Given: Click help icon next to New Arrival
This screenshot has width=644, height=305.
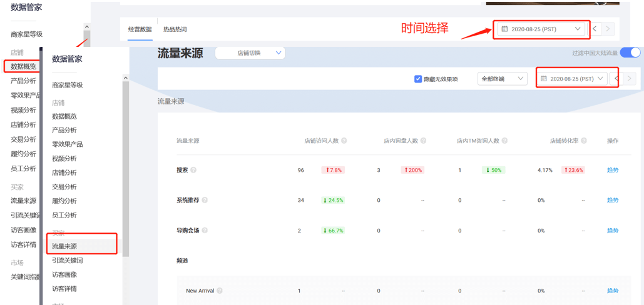Looking at the screenshot, I should coord(220,291).
